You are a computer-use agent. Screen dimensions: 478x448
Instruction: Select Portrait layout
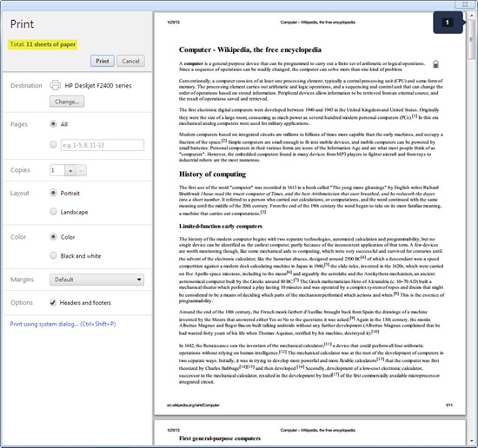click(x=53, y=193)
